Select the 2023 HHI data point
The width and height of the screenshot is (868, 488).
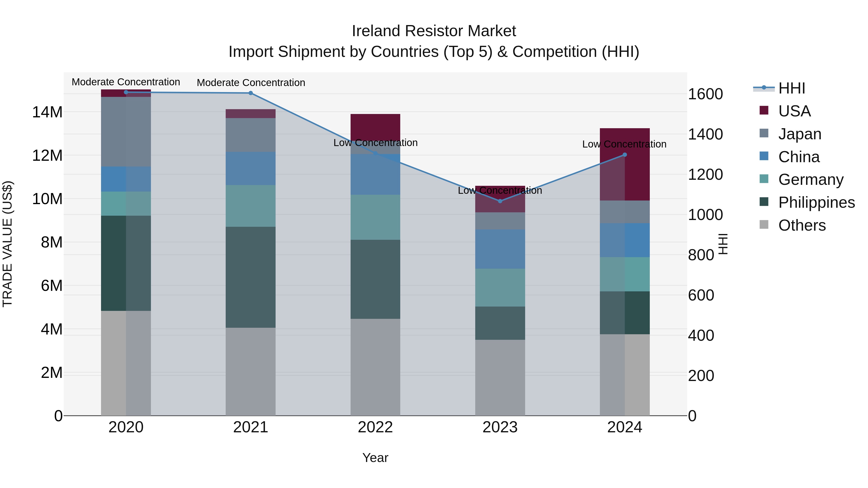tap(500, 201)
